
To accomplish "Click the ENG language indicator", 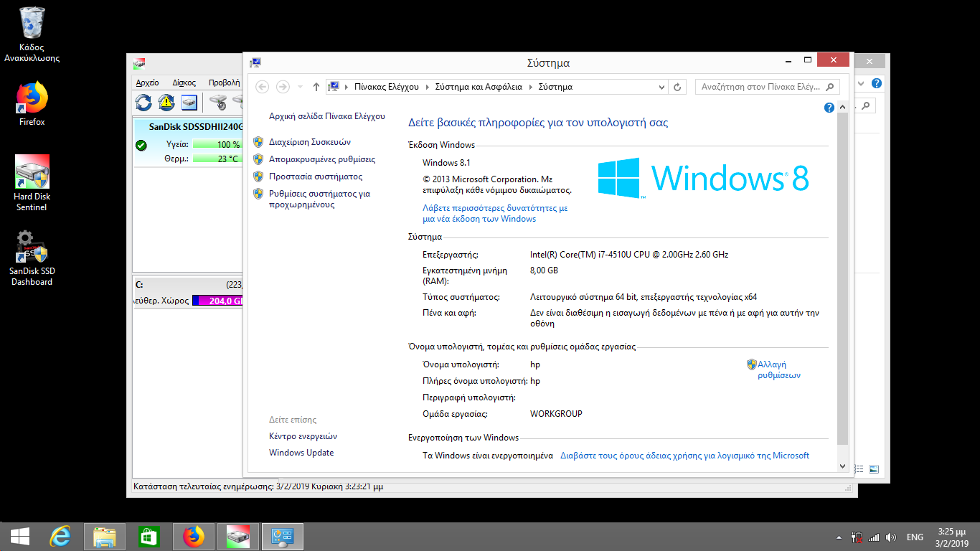I will (x=915, y=537).
